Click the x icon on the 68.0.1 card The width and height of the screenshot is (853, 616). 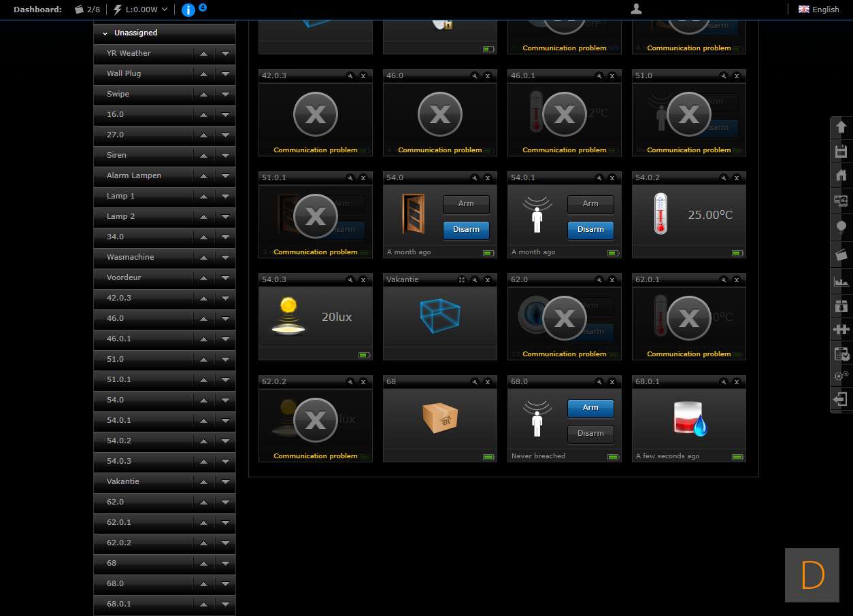tap(737, 381)
